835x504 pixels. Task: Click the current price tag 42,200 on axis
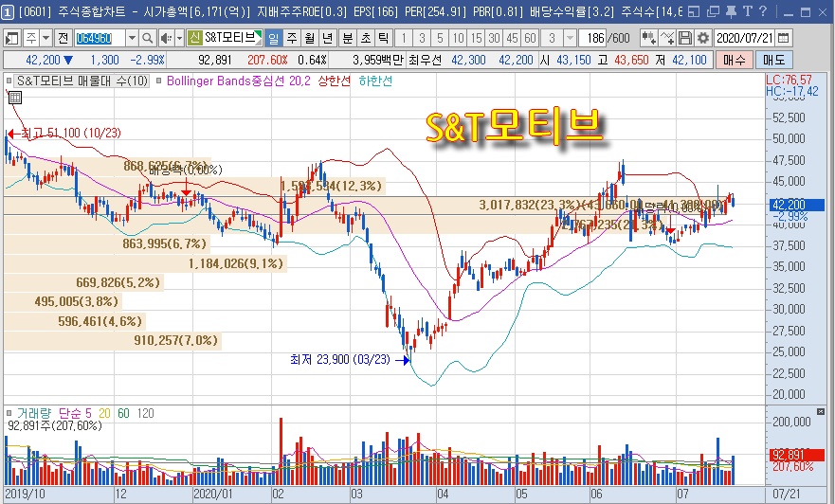click(x=797, y=205)
